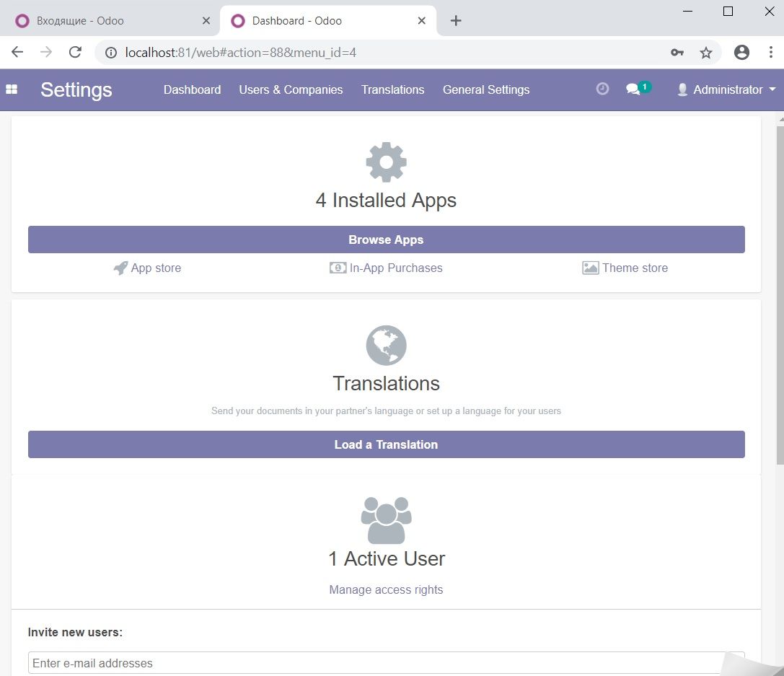
Task: Click the activities clock icon in navbar
Action: (x=602, y=89)
